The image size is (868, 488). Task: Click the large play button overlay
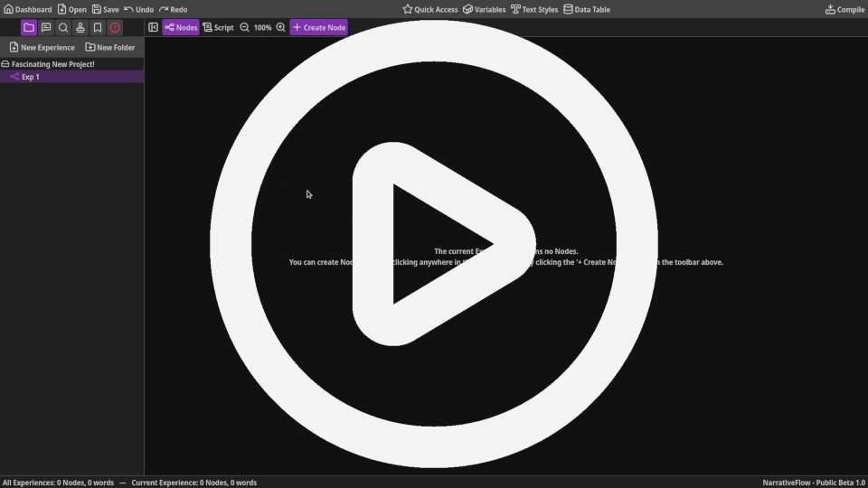434,244
